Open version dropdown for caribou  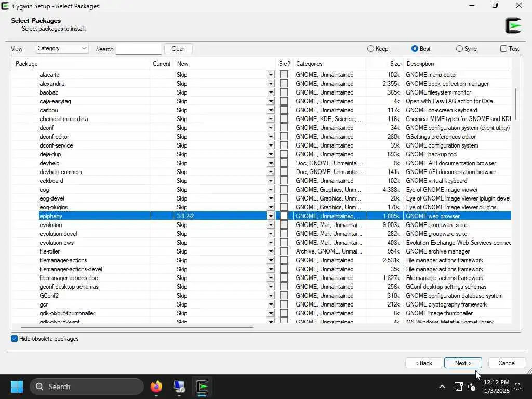271,110
